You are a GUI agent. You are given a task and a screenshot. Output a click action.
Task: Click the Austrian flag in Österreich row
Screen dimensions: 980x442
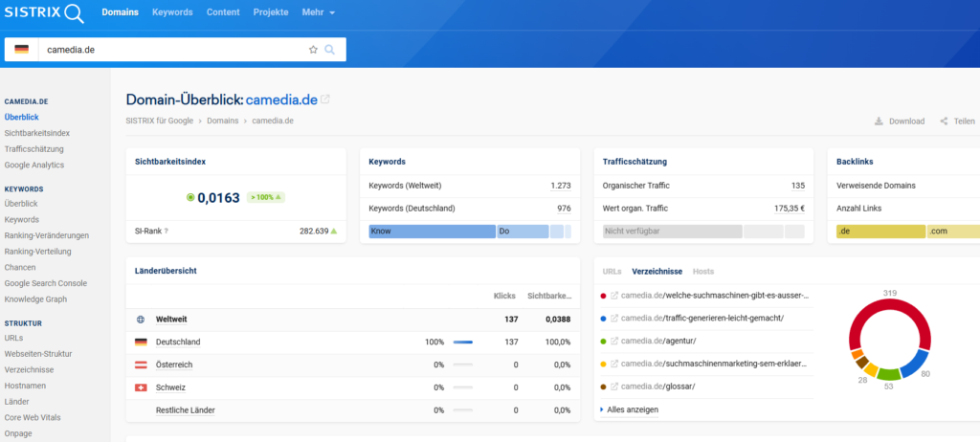(x=141, y=365)
